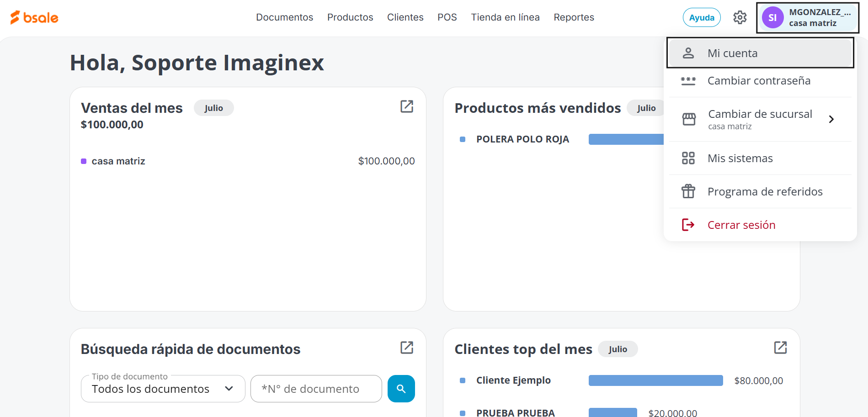Click the Ventas del mes heading
Image resolution: width=868 pixels, height=417 pixels.
click(132, 108)
